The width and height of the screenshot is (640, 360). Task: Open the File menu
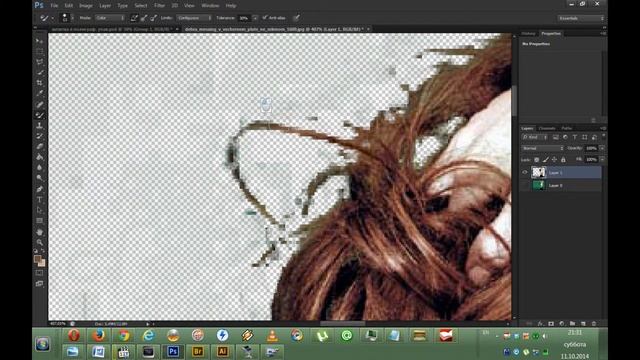click(54, 6)
